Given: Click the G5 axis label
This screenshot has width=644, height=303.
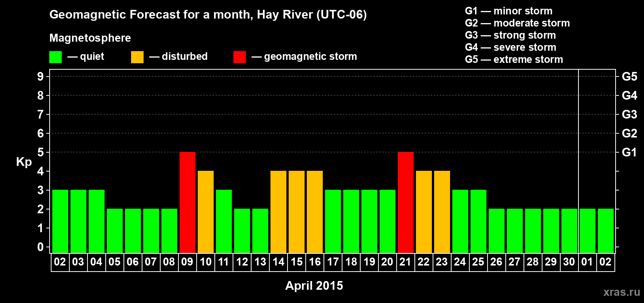Looking at the screenshot, I should (629, 77).
